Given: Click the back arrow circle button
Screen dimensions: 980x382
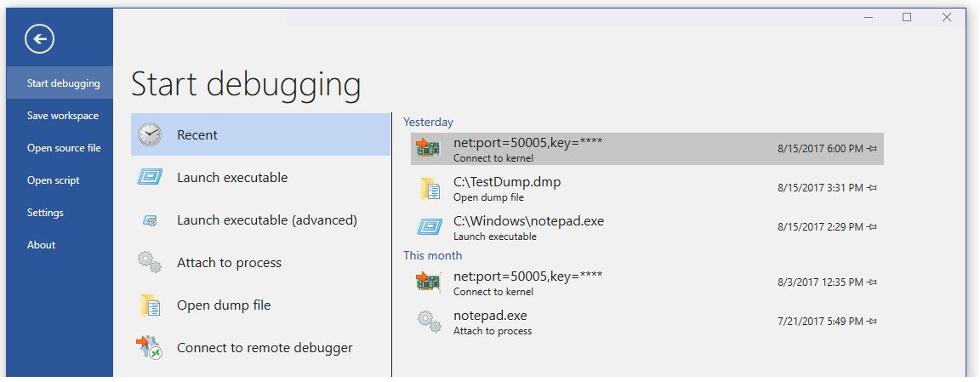Looking at the screenshot, I should pos(40,39).
